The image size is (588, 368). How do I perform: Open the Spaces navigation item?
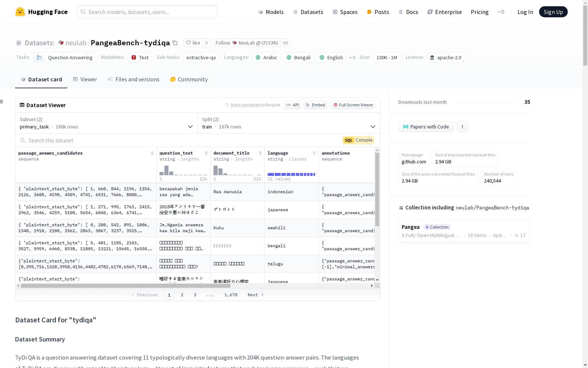tap(345, 12)
